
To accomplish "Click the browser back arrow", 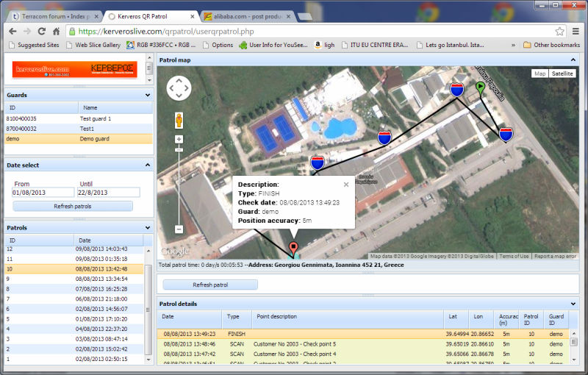I will coord(12,32).
